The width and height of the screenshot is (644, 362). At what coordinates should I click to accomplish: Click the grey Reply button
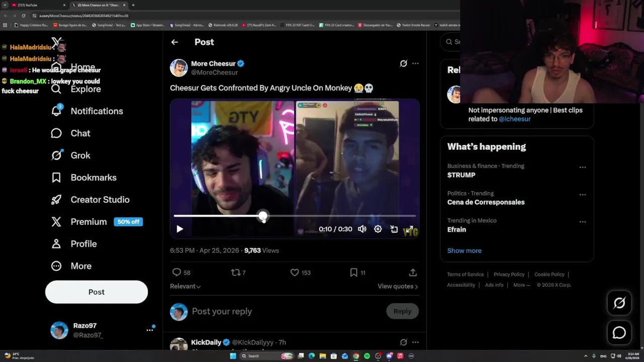coord(402,311)
